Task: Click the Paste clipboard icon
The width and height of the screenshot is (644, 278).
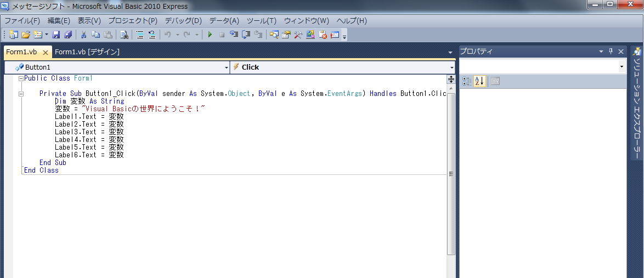Action: [108, 35]
